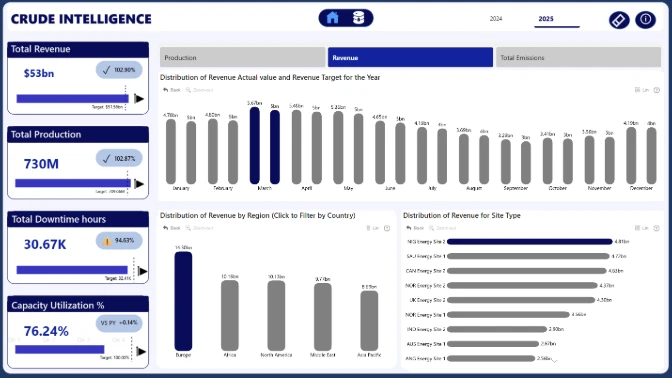This screenshot has width=672, height=378.
Task: Click the Lin scale icon in Region chart
Action: 373,228
